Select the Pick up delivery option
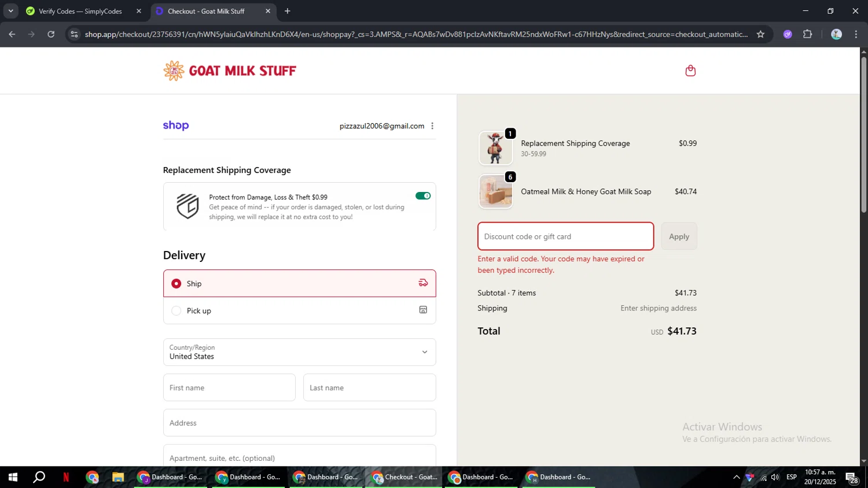The width and height of the screenshot is (868, 488). (x=299, y=310)
